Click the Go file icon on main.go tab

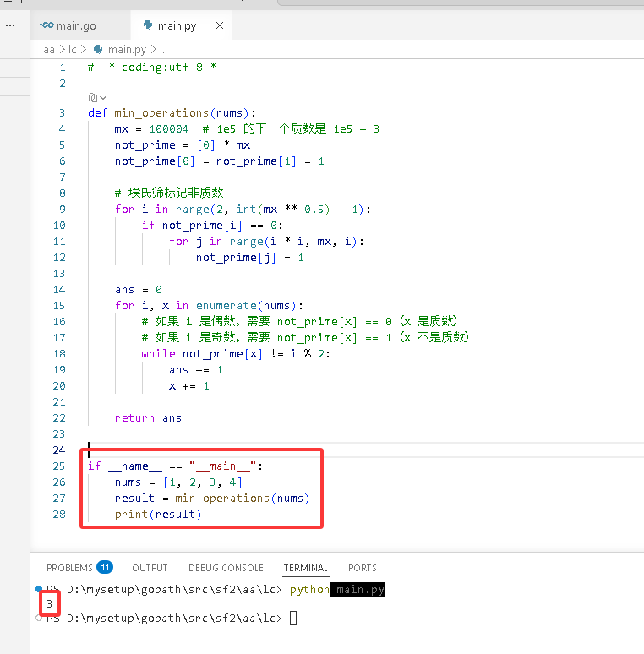(x=46, y=25)
